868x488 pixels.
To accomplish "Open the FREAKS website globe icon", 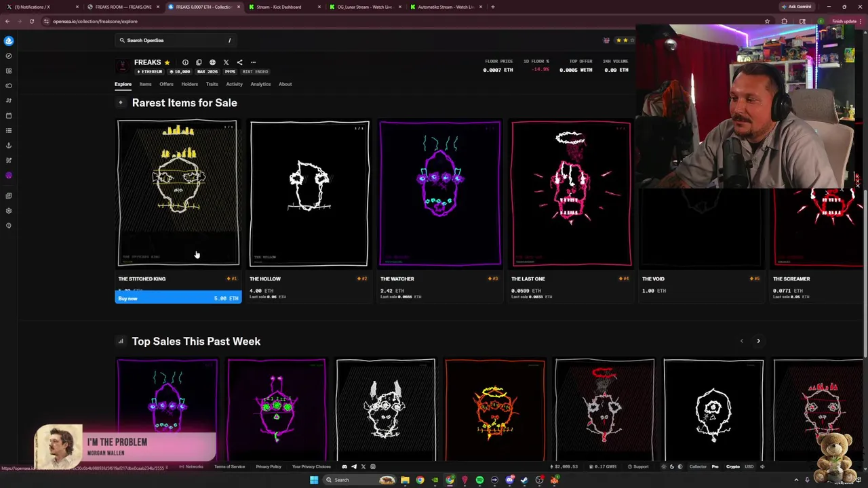I will click(212, 62).
